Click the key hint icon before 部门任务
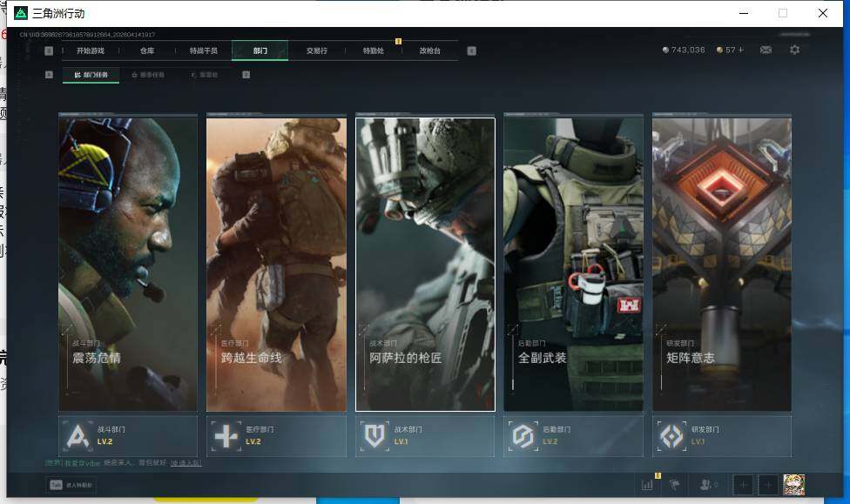850x504 pixels. pos(49,75)
